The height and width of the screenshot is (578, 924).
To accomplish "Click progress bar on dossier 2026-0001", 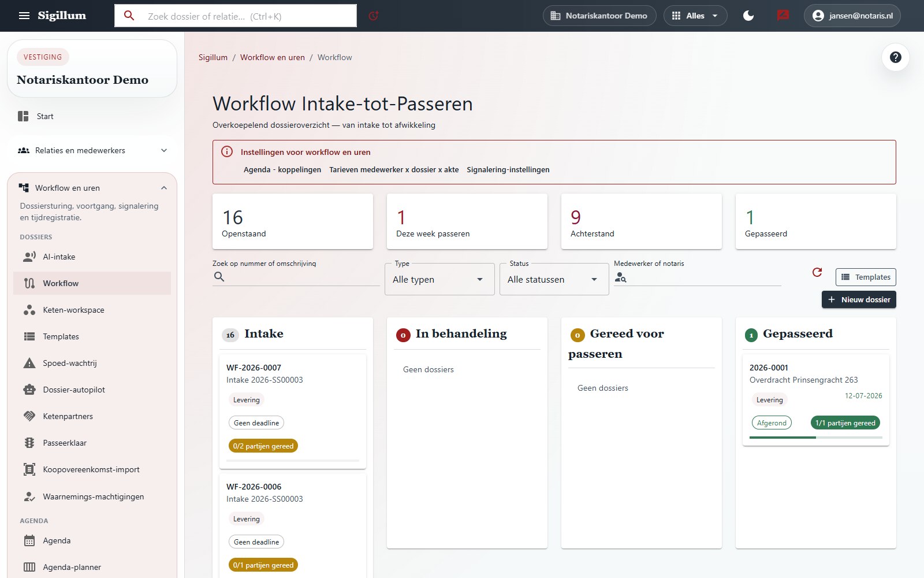I will [816, 438].
